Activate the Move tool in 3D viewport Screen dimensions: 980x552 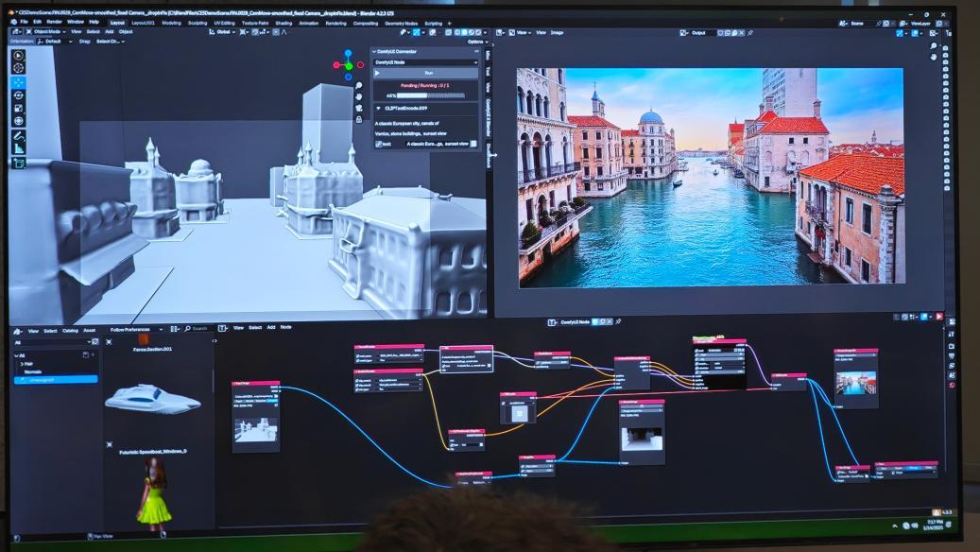[x=19, y=82]
